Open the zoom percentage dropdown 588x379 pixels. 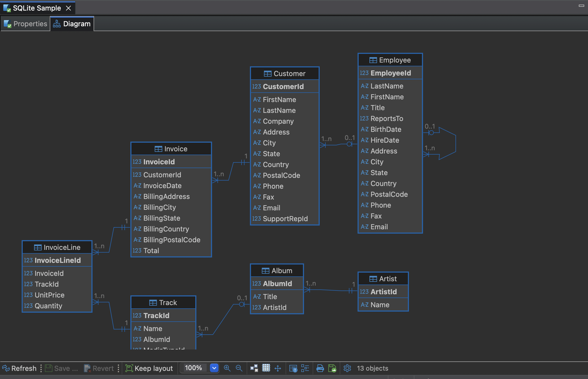[214, 368]
